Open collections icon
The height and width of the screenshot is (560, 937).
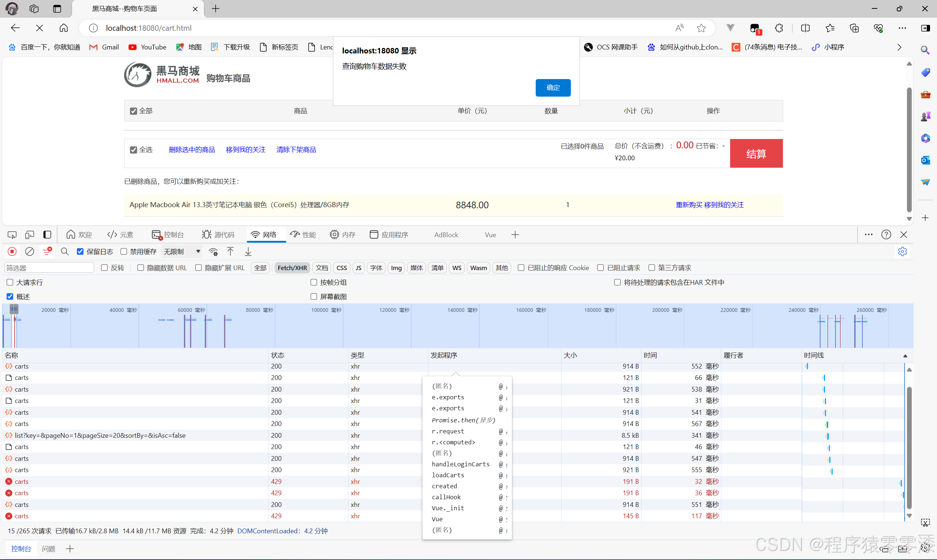(854, 28)
